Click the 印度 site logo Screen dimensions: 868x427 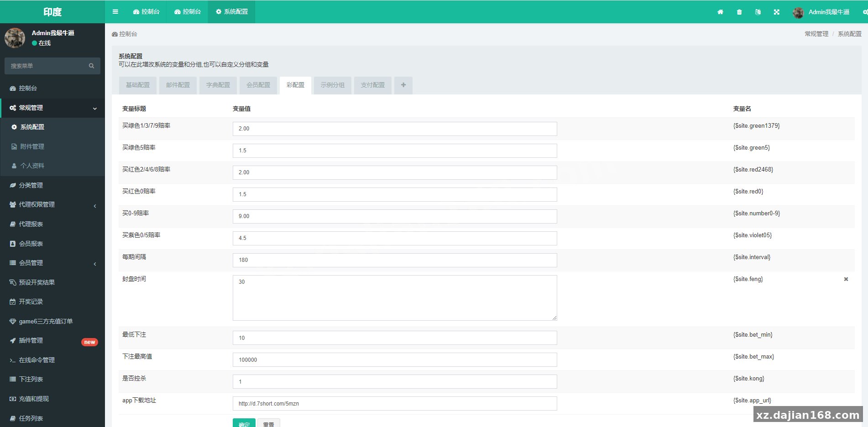52,12
